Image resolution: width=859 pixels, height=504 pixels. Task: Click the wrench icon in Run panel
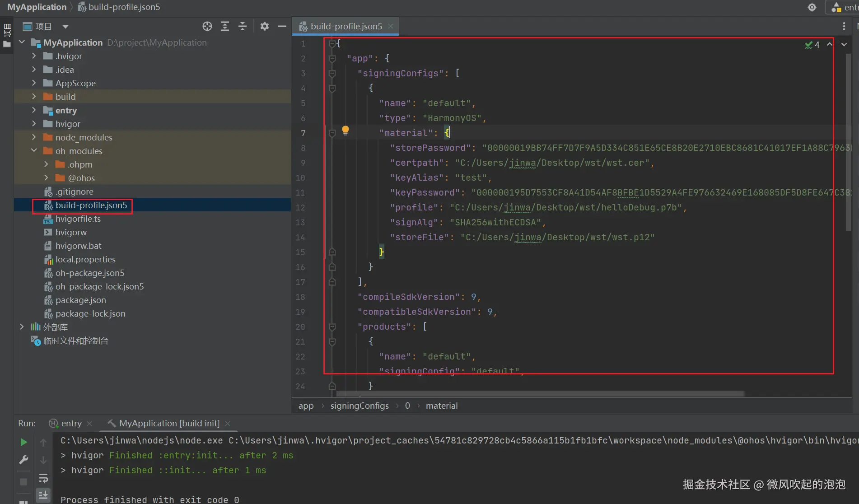pos(24,460)
